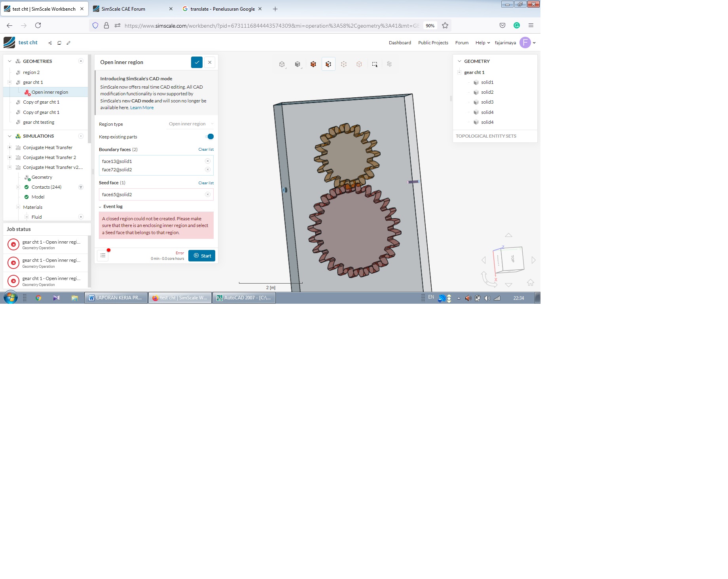The width and height of the screenshot is (728, 579).
Task: Open a new browser tab
Action: click(275, 9)
